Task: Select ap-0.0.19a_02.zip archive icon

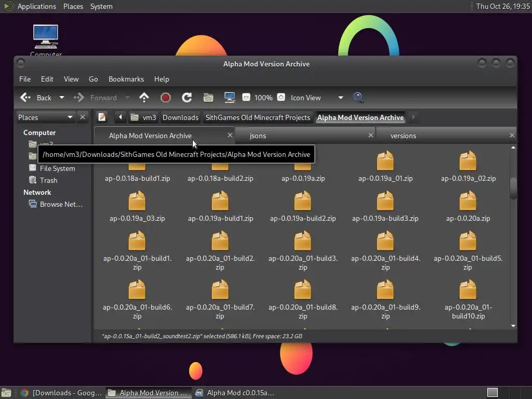Action: click(468, 161)
